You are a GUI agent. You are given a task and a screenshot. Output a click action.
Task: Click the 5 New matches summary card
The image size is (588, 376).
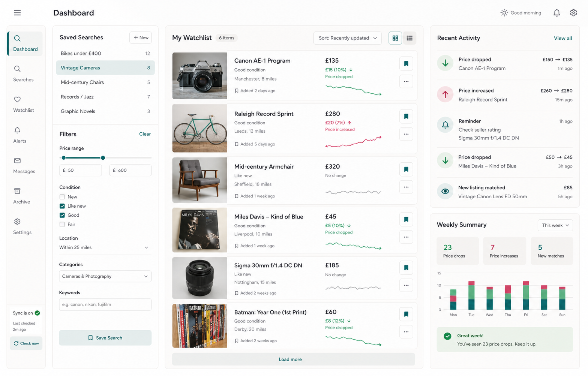552,251
